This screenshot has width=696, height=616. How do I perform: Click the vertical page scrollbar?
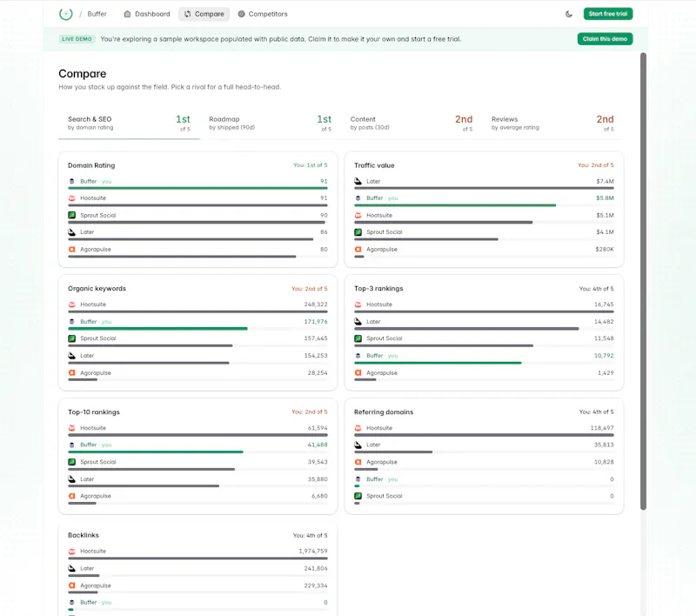(643, 281)
